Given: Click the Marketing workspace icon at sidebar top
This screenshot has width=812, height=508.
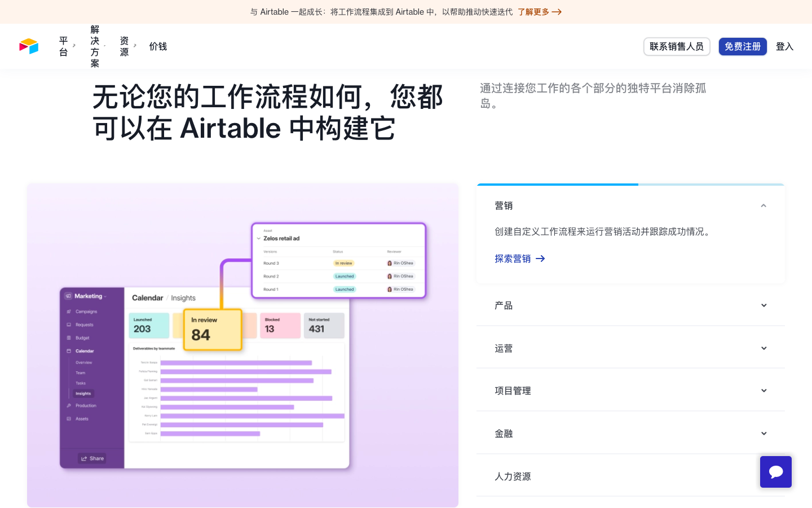Looking at the screenshot, I should (67, 296).
